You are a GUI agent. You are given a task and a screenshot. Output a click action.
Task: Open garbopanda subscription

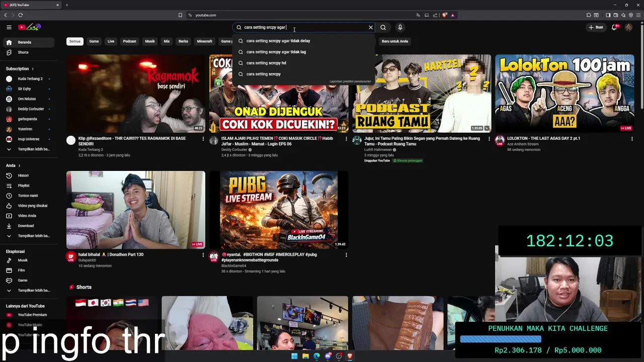(x=28, y=119)
